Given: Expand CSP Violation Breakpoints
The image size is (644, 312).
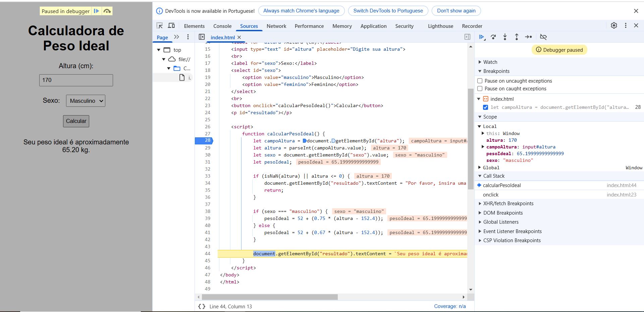Looking at the screenshot, I should tap(480, 240).
